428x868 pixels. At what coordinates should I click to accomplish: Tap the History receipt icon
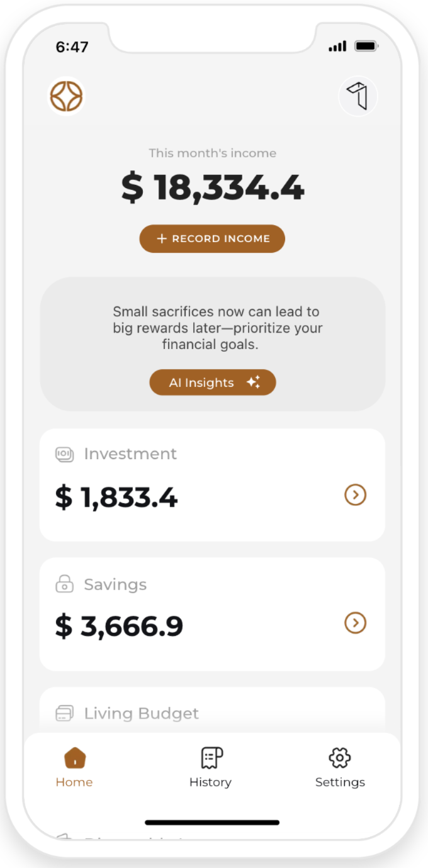(211, 758)
